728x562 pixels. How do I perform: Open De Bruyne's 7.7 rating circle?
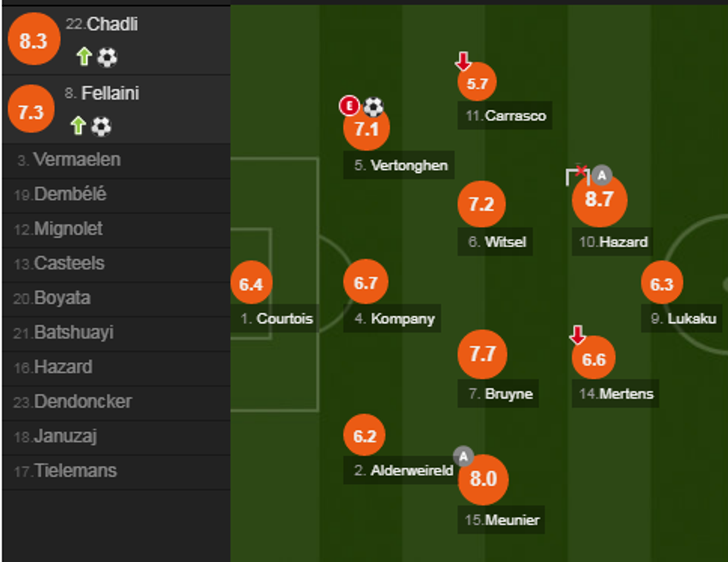tap(482, 354)
